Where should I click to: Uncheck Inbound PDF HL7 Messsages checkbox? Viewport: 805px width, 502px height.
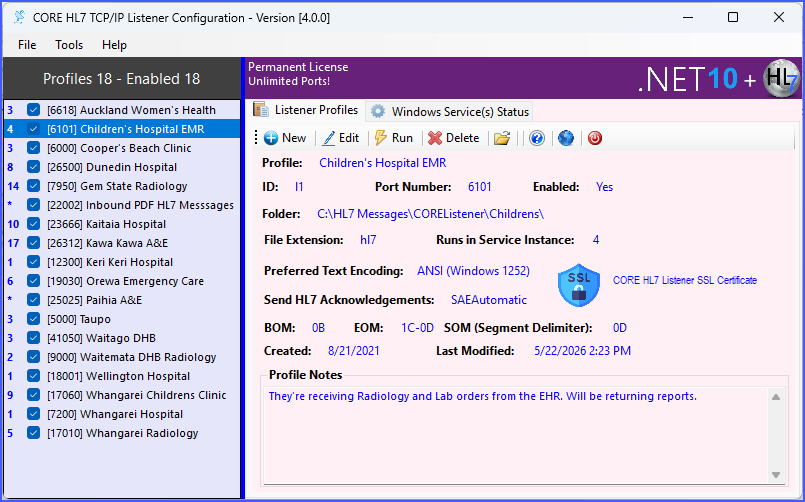point(33,205)
